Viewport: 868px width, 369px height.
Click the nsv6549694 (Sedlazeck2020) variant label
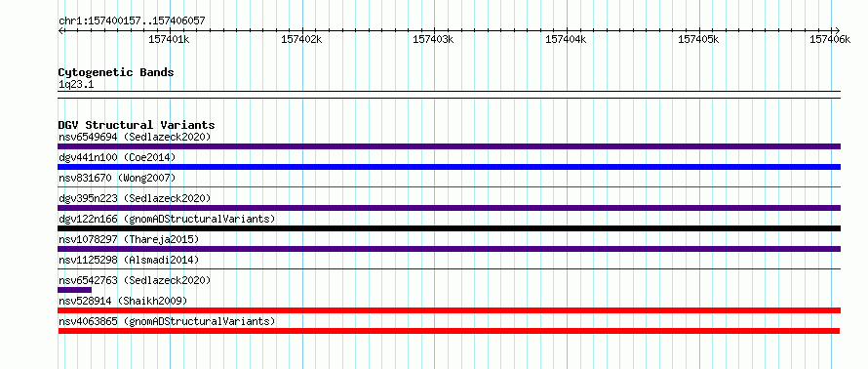point(135,137)
